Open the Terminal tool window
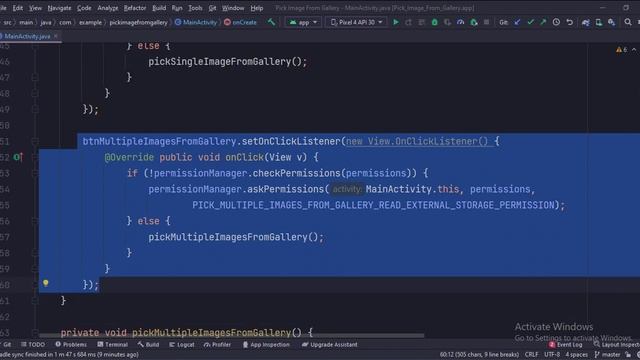This screenshot has height=360, width=640. (113, 344)
